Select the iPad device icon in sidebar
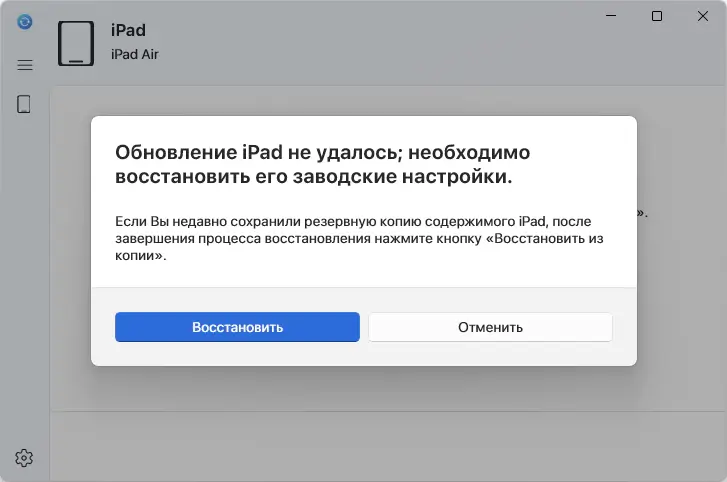 (24, 104)
